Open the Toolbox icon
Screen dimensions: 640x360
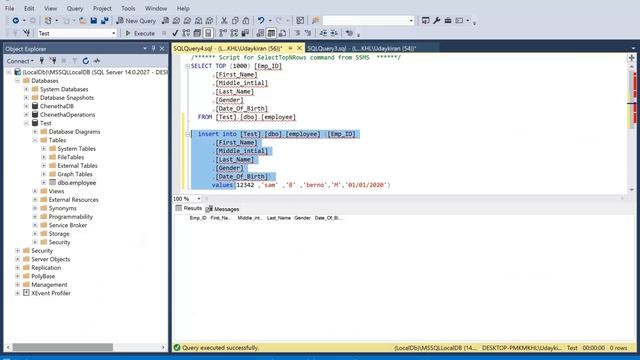click(x=448, y=20)
